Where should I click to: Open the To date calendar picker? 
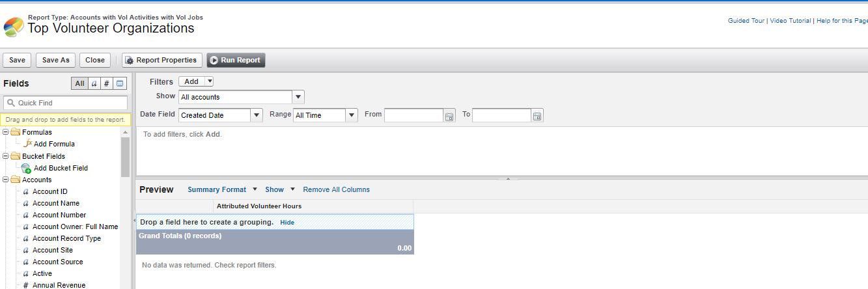tap(537, 116)
